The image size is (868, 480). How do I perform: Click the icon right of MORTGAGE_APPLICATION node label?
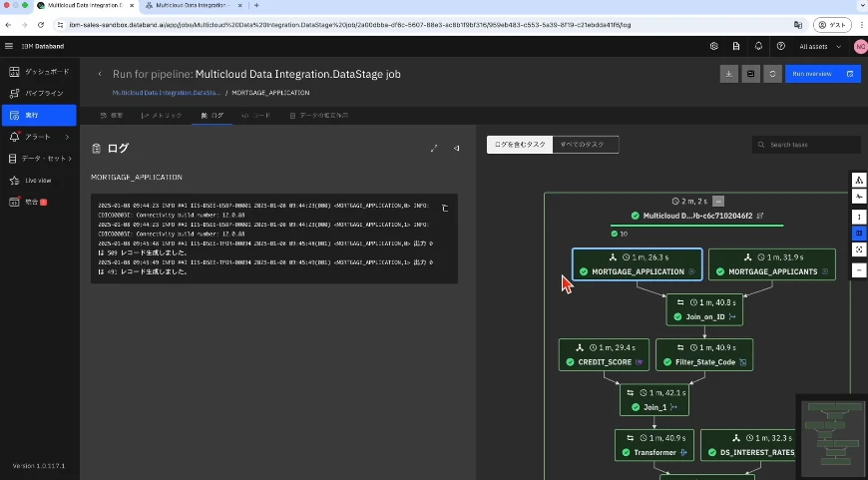coord(691,271)
